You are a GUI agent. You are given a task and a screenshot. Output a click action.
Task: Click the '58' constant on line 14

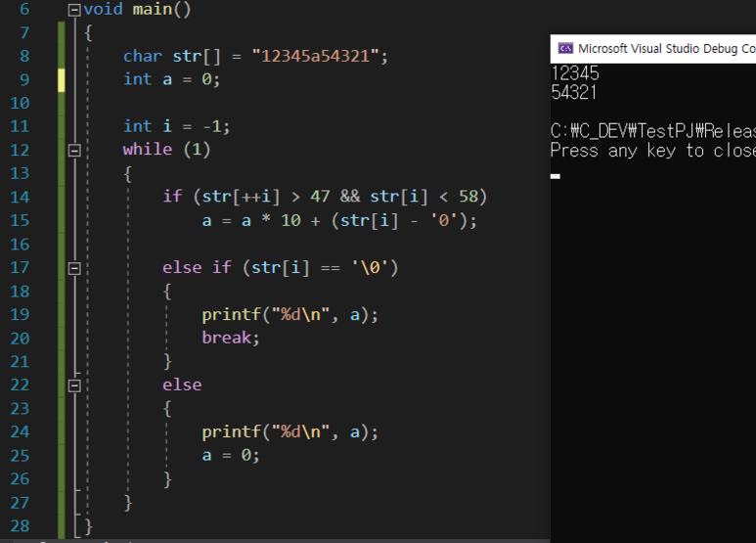tap(468, 197)
